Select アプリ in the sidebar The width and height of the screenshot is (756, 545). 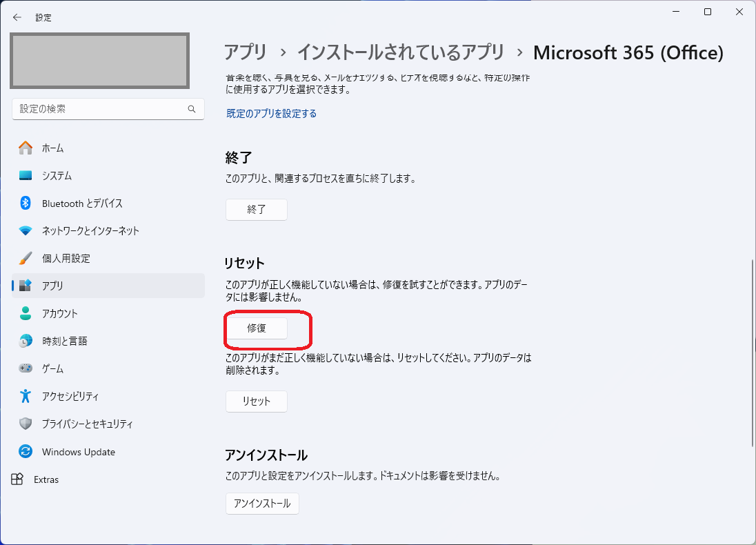pos(108,286)
